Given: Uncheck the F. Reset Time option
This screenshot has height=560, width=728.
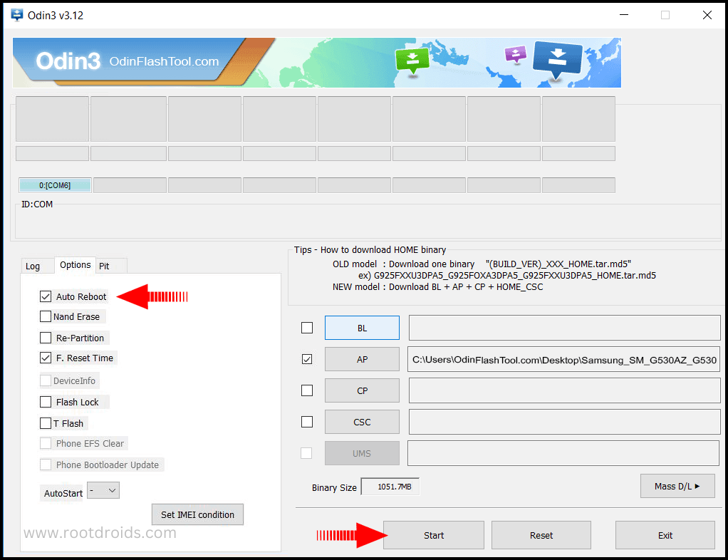Looking at the screenshot, I should (46, 358).
